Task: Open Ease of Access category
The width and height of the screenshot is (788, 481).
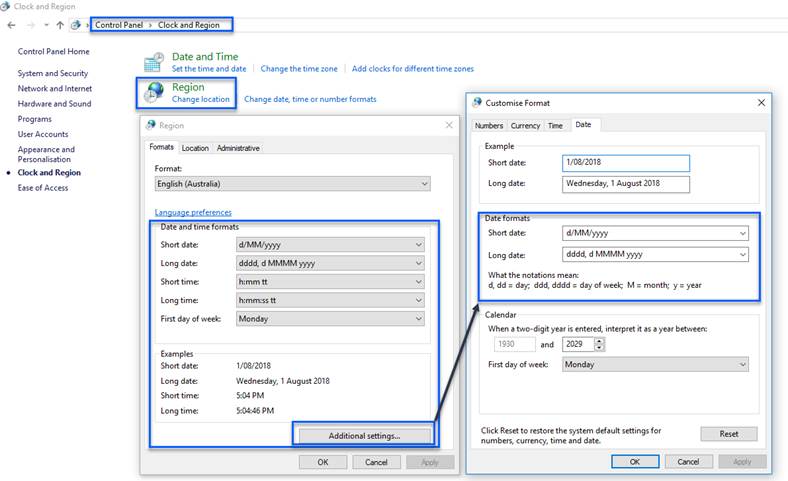Action: click(x=43, y=188)
